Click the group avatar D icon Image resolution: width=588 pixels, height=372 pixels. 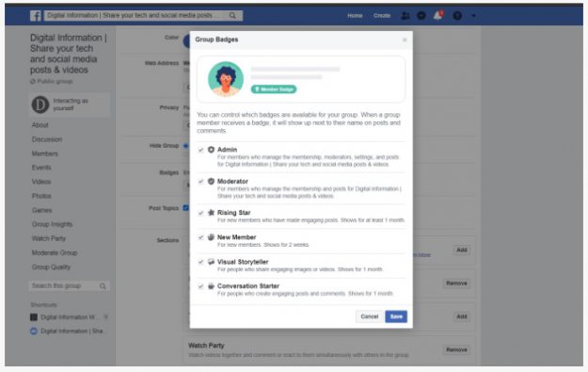pyautogui.click(x=40, y=105)
